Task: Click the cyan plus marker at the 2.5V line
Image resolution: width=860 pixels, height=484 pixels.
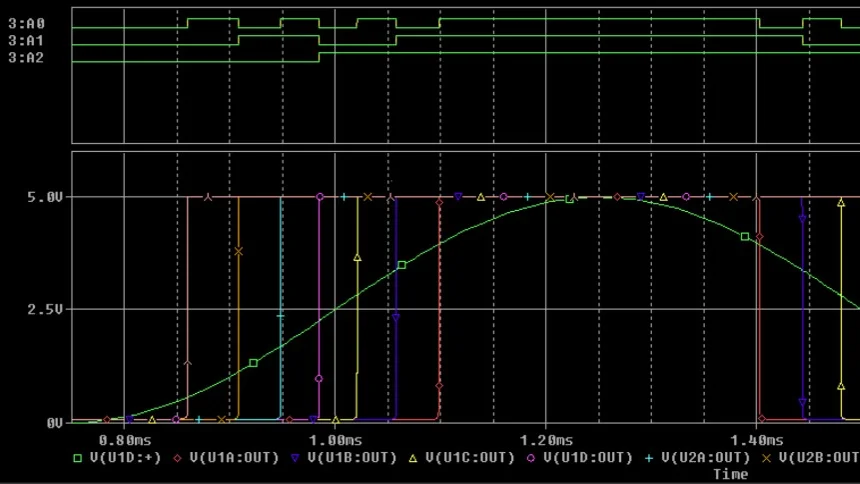Action: (x=280, y=316)
